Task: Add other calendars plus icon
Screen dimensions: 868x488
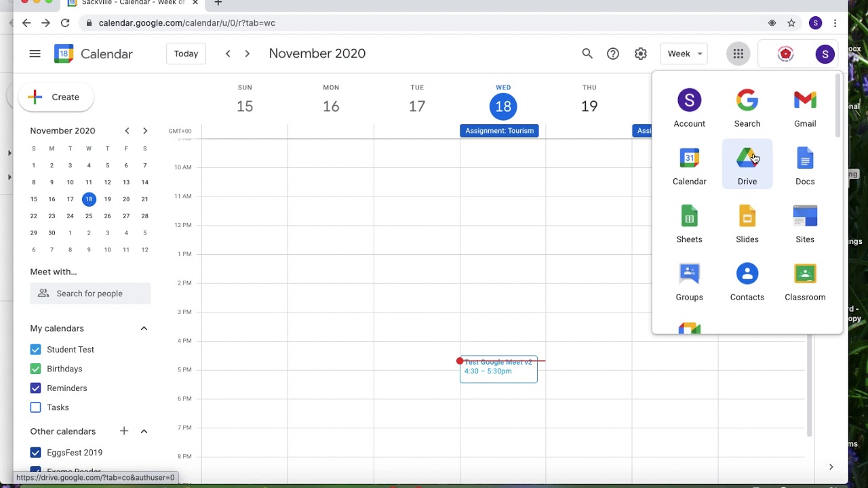Action: coord(124,431)
